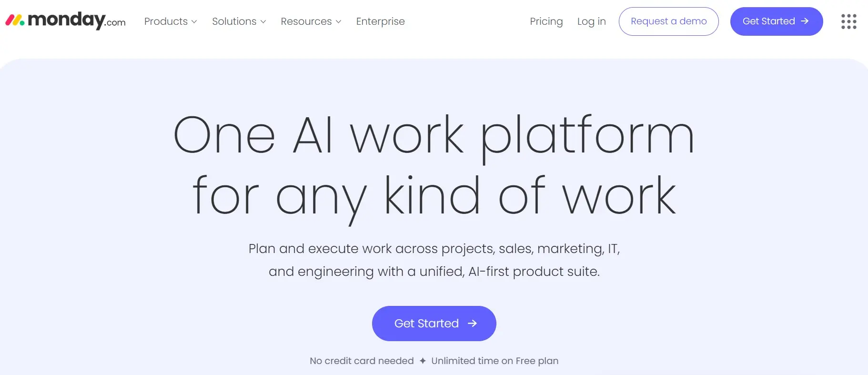Viewport: 868px width, 375px height.
Task: Click the Resources nav label
Action: pyautogui.click(x=306, y=21)
